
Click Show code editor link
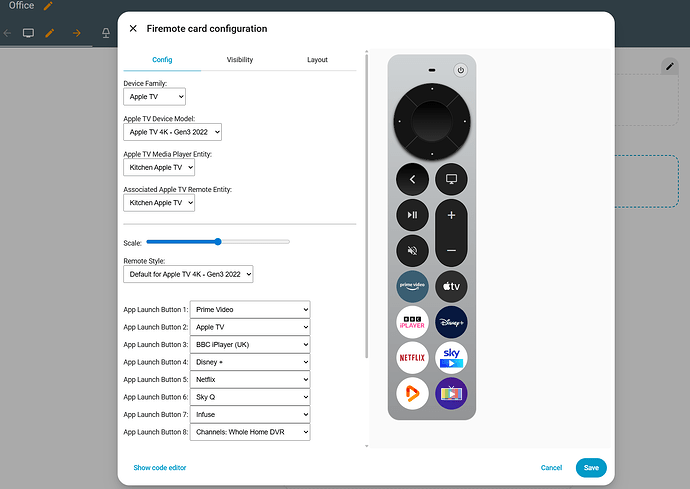click(160, 467)
